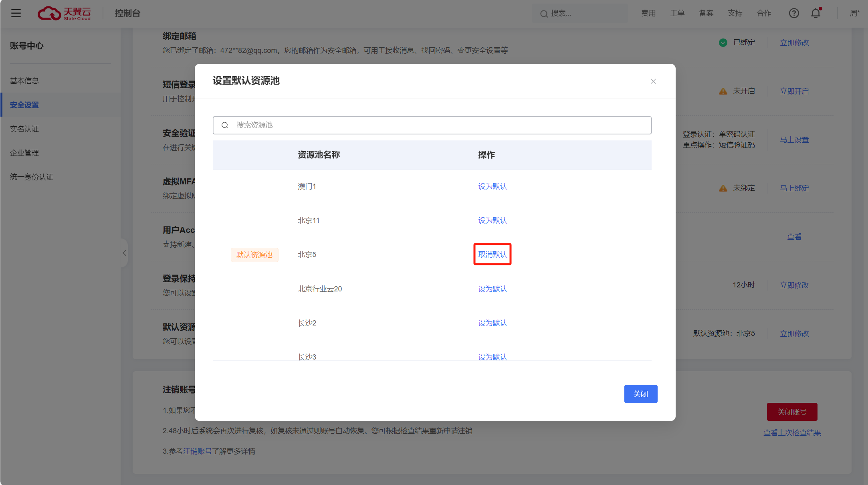The image size is (868, 485).
Task: Click the 长沙2 pool name
Action: click(x=307, y=323)
